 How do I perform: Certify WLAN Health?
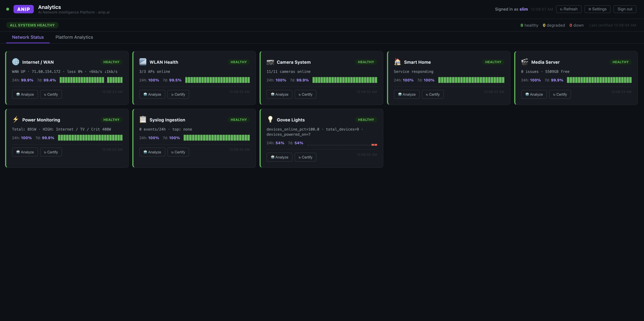tap(178, 95)
